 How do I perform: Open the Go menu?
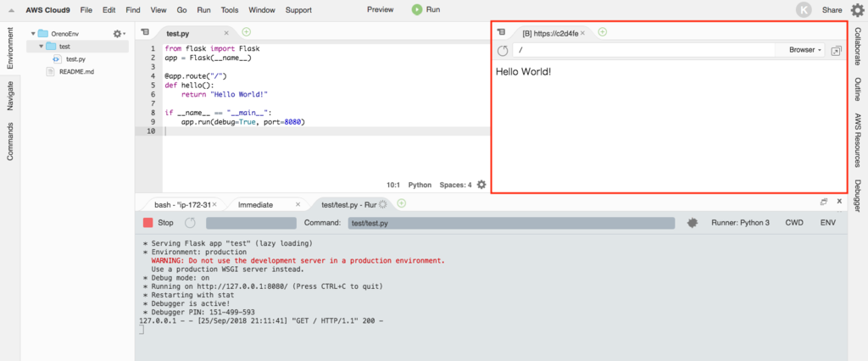tap(181, 10)
